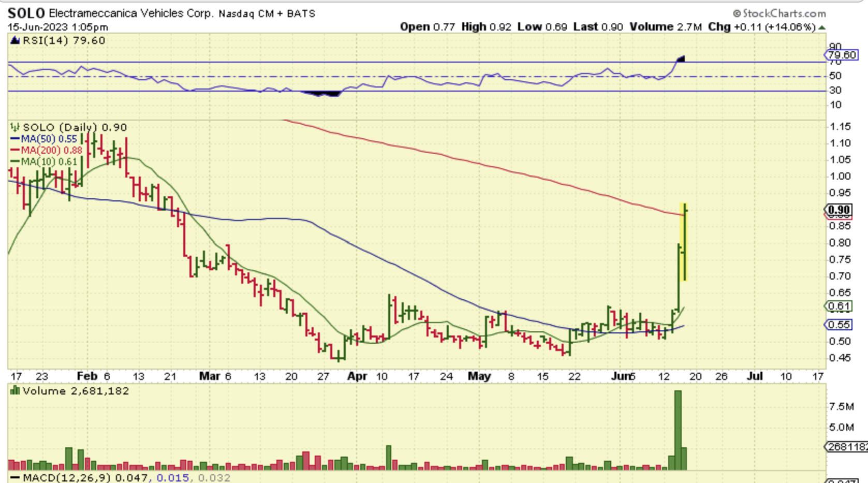Click the Nasdaq CM + BATS exchange text
Viewport: 868px width, 483px height.
click(267, 14)
